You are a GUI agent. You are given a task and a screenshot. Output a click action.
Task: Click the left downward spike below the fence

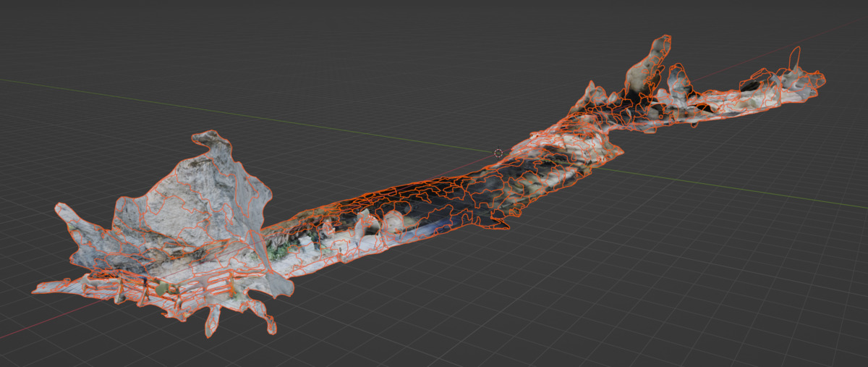[212, 322]
